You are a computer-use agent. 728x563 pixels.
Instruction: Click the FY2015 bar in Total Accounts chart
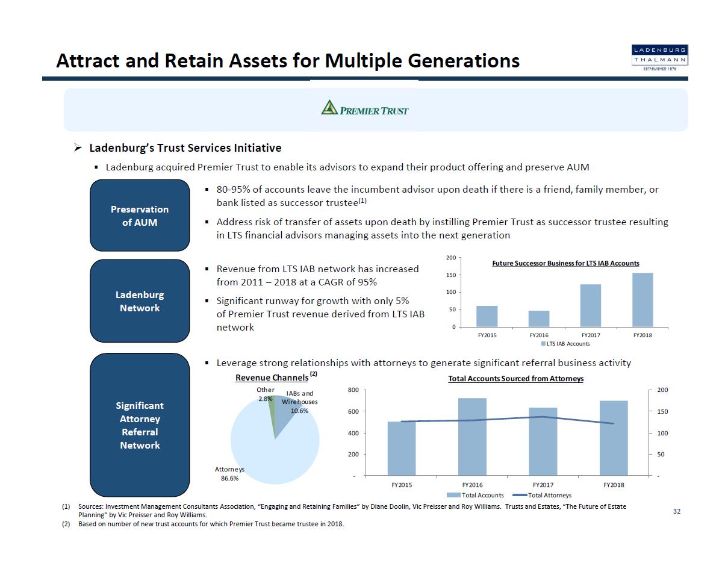[401, 449]
